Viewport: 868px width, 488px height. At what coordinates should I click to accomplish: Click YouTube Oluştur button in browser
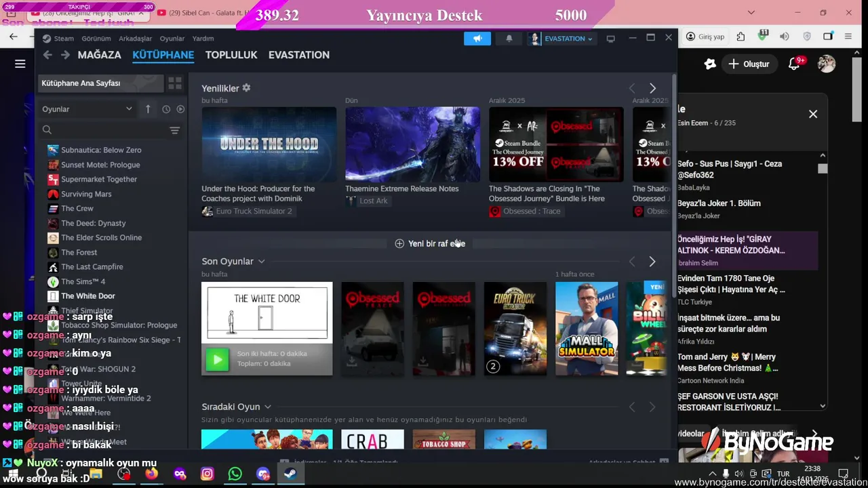(x=749, y=64)
